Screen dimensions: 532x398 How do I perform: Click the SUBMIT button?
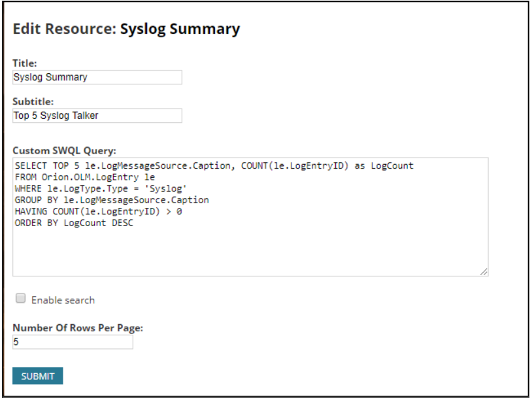click(37, 376)
